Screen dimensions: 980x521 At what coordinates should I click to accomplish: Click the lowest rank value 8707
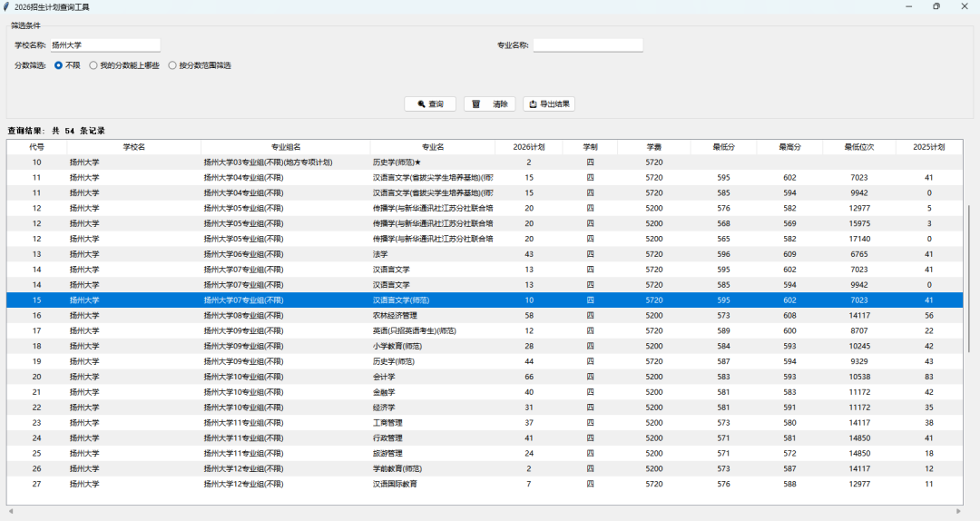859,331
